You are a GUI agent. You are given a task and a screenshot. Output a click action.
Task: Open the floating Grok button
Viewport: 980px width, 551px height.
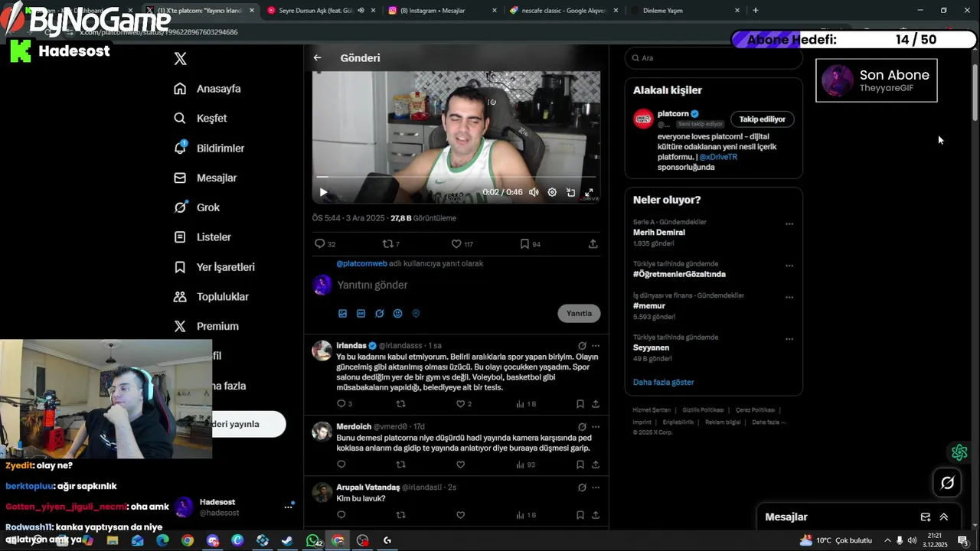tap(947, 483)
